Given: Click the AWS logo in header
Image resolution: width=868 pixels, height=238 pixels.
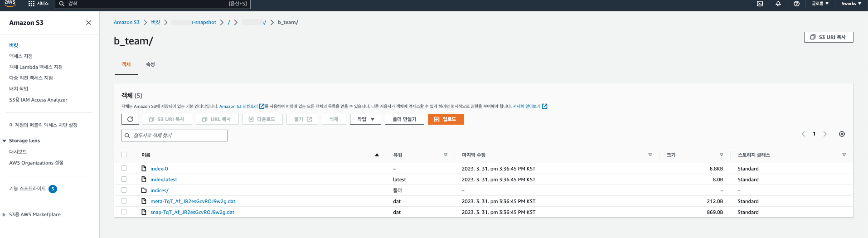Looking at the screenshot, I should click(x=10, y=3).
